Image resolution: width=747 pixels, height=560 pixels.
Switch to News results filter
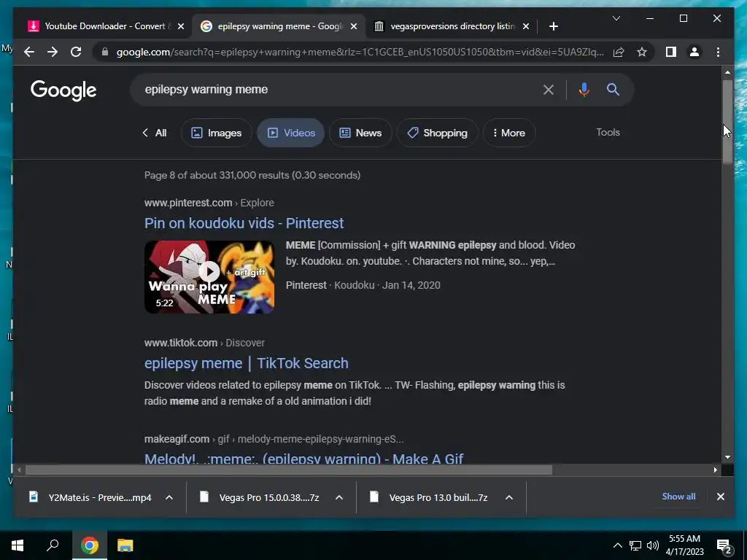[x=360, y=133]
